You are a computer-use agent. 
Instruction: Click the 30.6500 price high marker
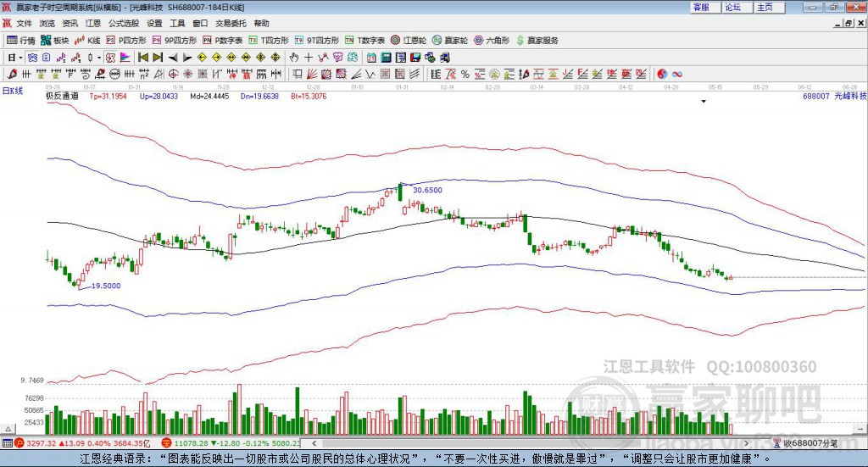[x=427, y=191]
